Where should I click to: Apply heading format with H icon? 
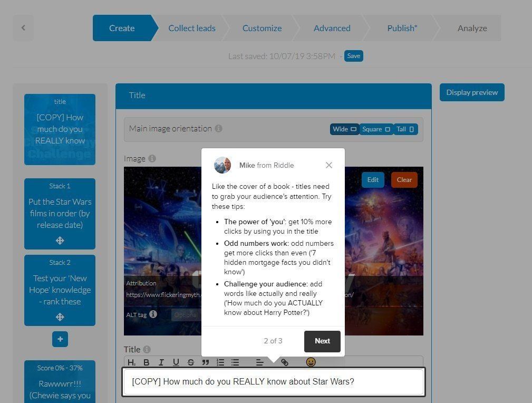coord(131,362)
